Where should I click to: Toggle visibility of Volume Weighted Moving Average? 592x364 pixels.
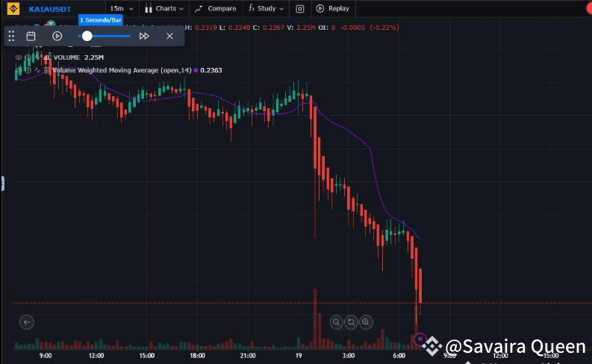[x=19, y=70]
